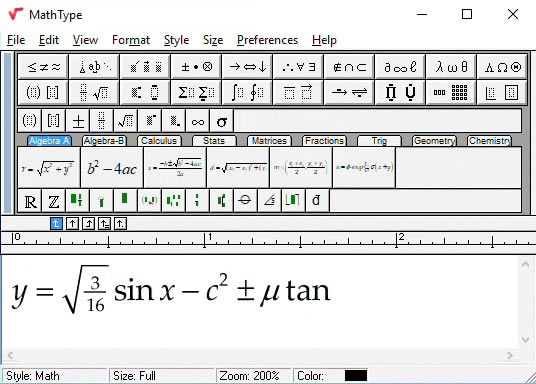Open the Format menu
536x384 pixels.
131,40
